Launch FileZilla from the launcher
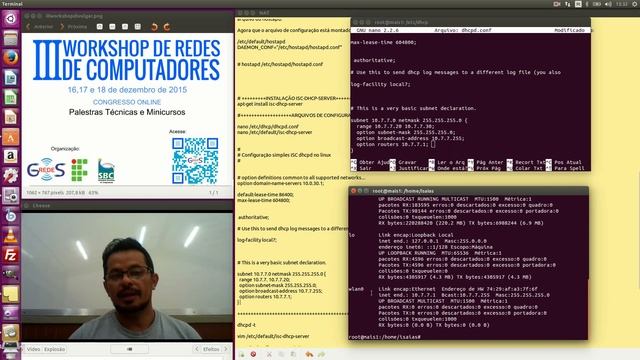Screen dimensions: 640x360 (x=11, y=255)
